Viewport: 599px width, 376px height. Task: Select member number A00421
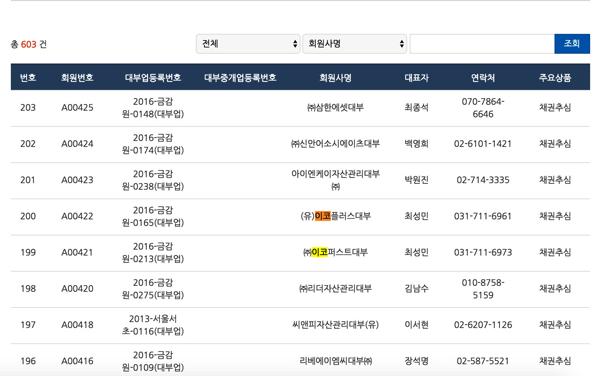point(77,253)
